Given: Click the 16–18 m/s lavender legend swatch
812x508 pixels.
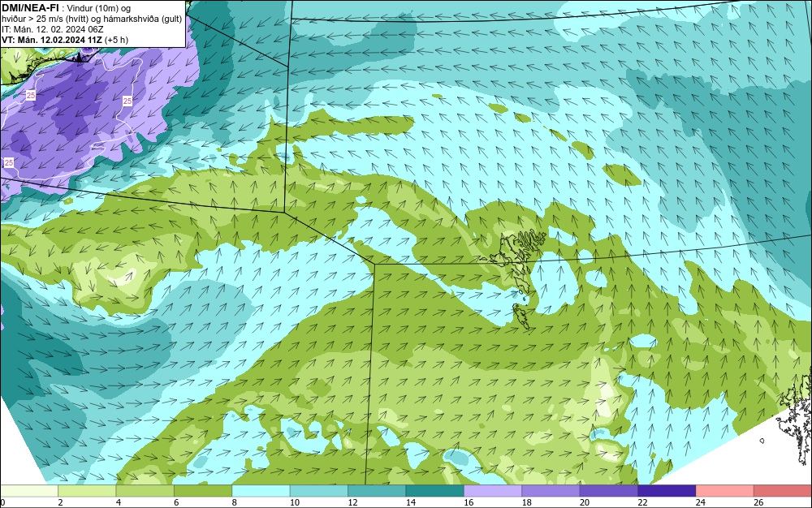Looking at the screenshot, I should (493, 491).
